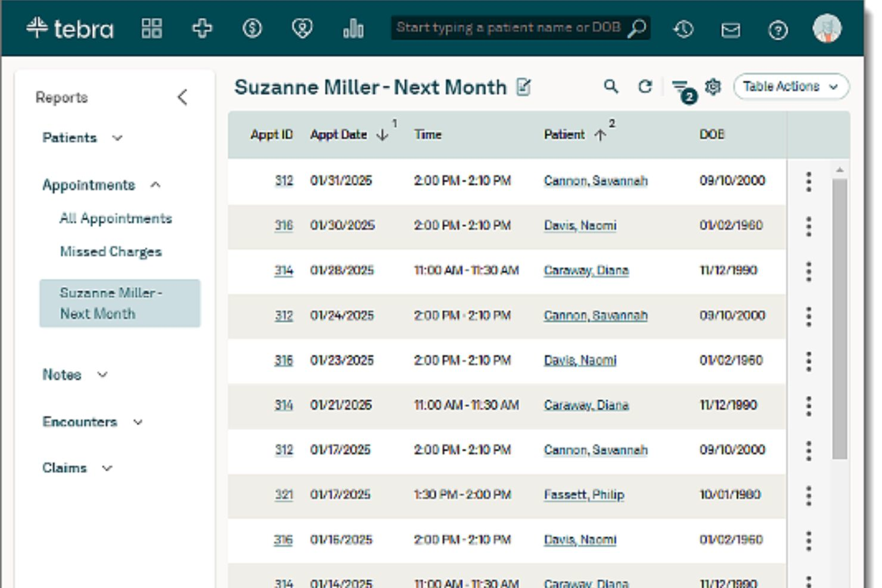
Task: Open the recent history clock icon
Action: (683, 29)
